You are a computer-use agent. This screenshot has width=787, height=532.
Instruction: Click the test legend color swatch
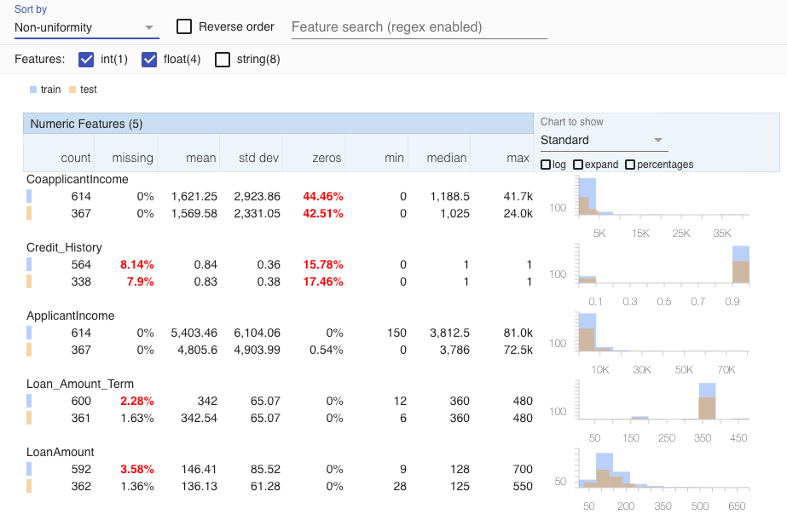72,90
